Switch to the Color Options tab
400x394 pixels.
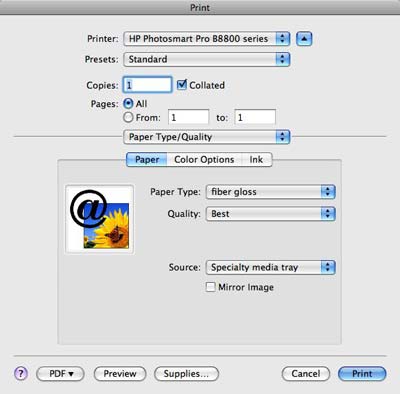[204, 160]
